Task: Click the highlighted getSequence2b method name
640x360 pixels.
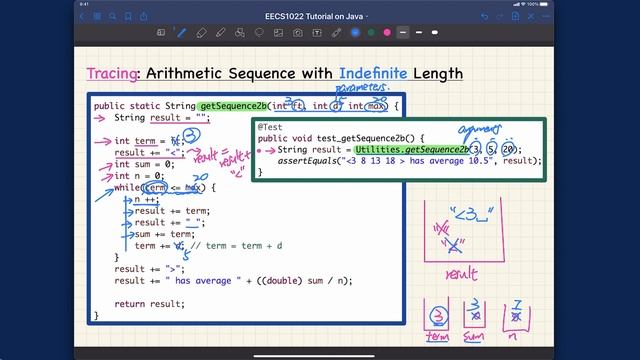Action: [x=233, y=106]
